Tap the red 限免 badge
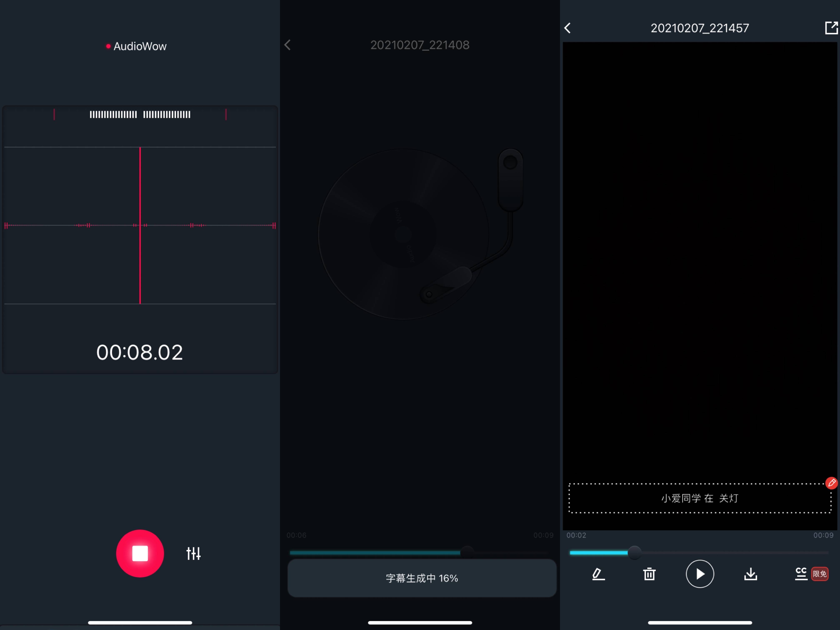This screenshot has height=630, width=840. 820,574
